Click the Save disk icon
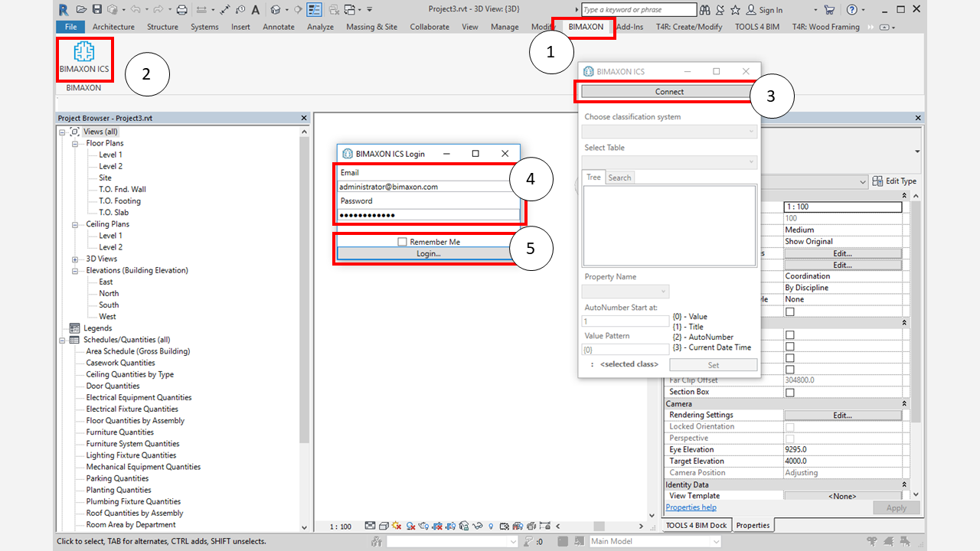Screen dimensions: 980x551 point(96,9)
